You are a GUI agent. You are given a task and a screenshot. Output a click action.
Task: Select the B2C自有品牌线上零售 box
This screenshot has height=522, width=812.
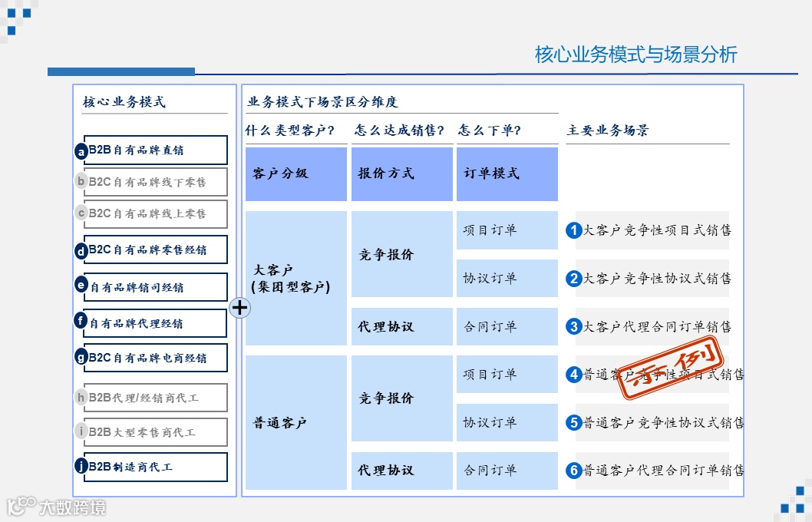[155, 213]
